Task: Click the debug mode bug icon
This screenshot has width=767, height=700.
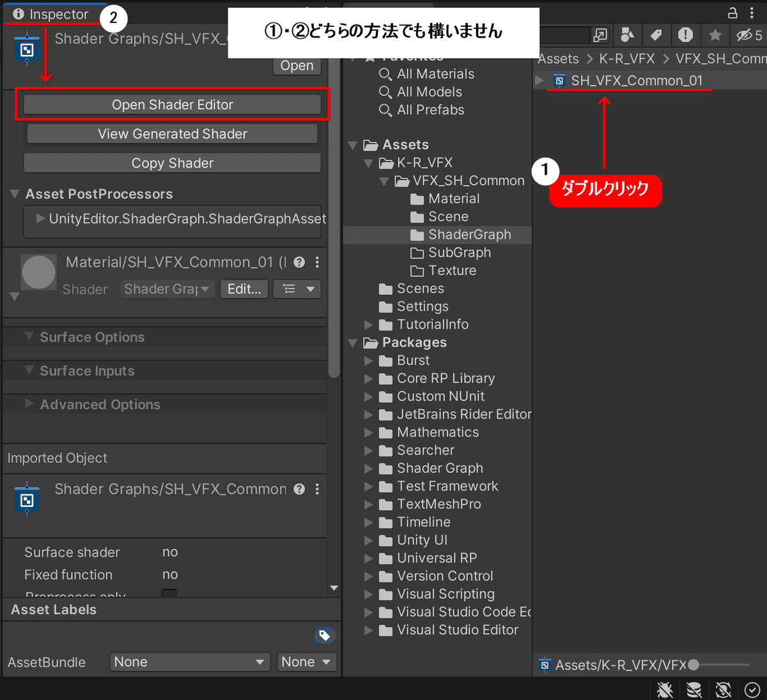Action: 665,690
